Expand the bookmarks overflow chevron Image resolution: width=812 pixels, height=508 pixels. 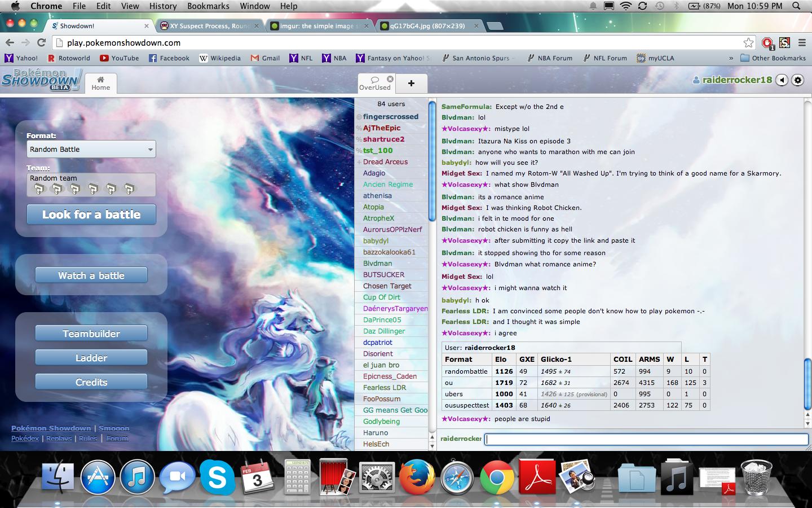click(731, 58)
